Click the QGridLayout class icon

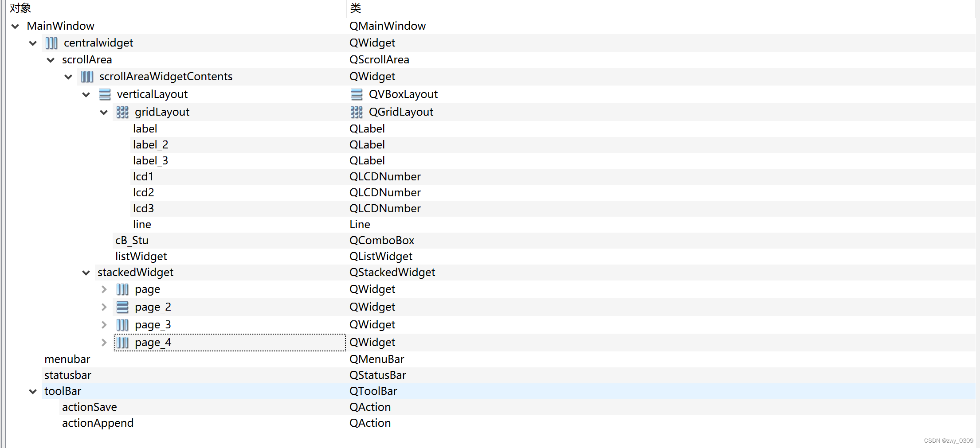point(357,112)
